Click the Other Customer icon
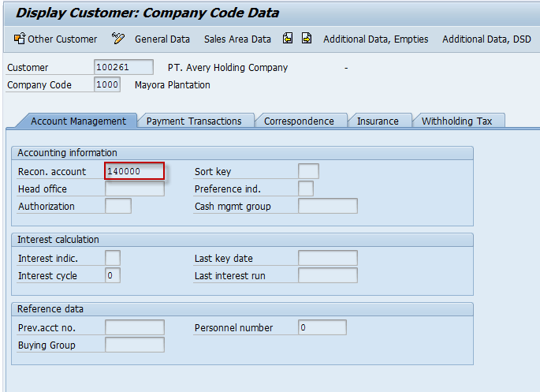The image size is (540, 392). (x=19, y=38)
